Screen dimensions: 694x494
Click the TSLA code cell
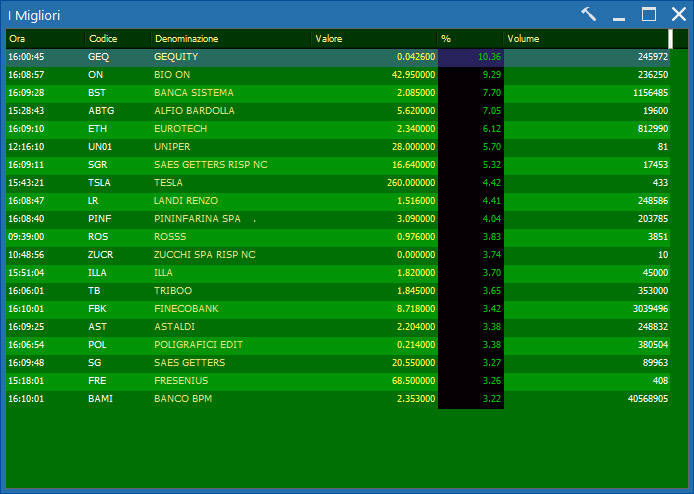[99, 183]
